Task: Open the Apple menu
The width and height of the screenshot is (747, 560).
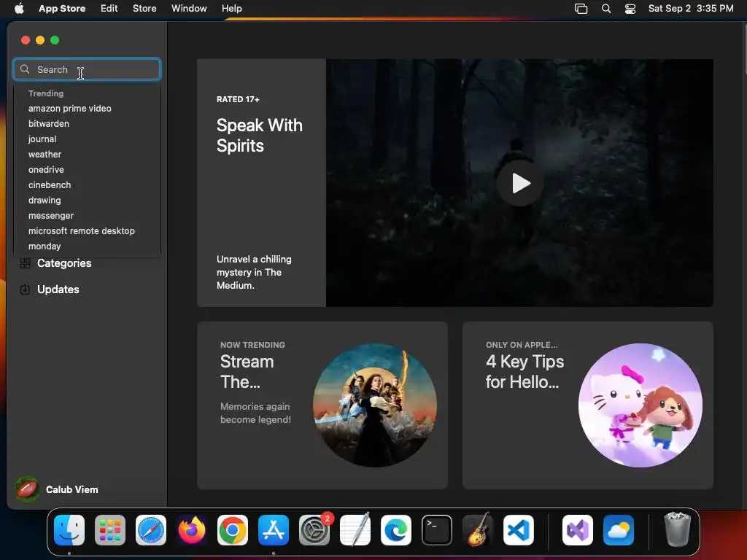Action: pos(19,8)
